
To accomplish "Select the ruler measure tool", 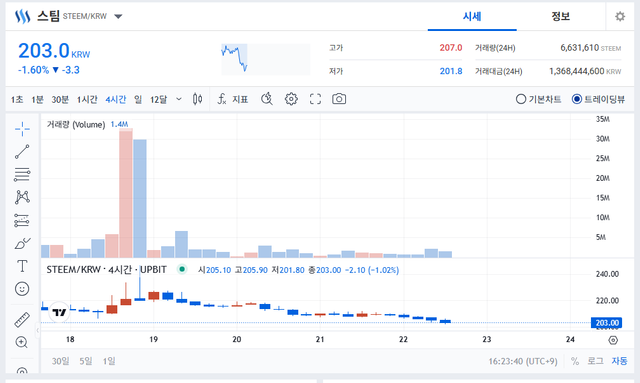I will coord(22,320).
